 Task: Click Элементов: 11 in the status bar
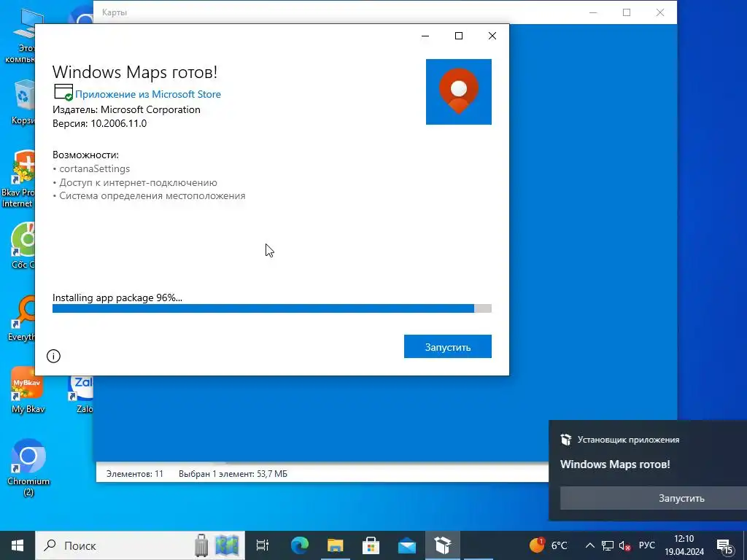click(135, 474)
